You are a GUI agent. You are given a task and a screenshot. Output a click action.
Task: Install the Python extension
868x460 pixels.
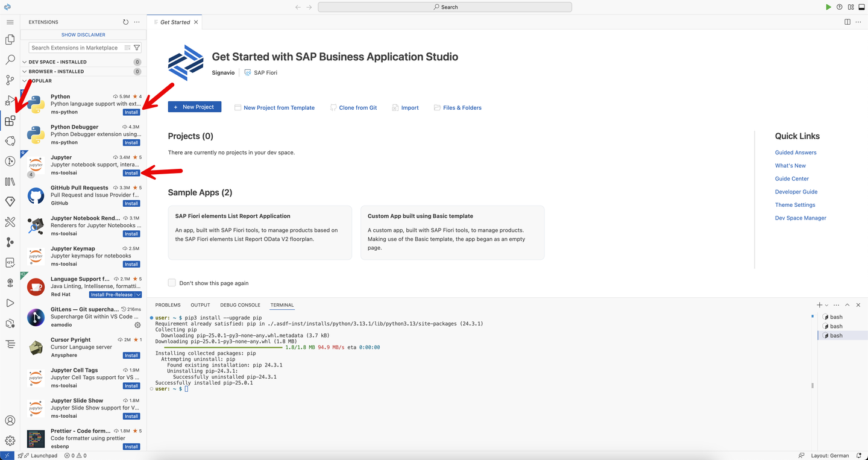tap(131, 112)
